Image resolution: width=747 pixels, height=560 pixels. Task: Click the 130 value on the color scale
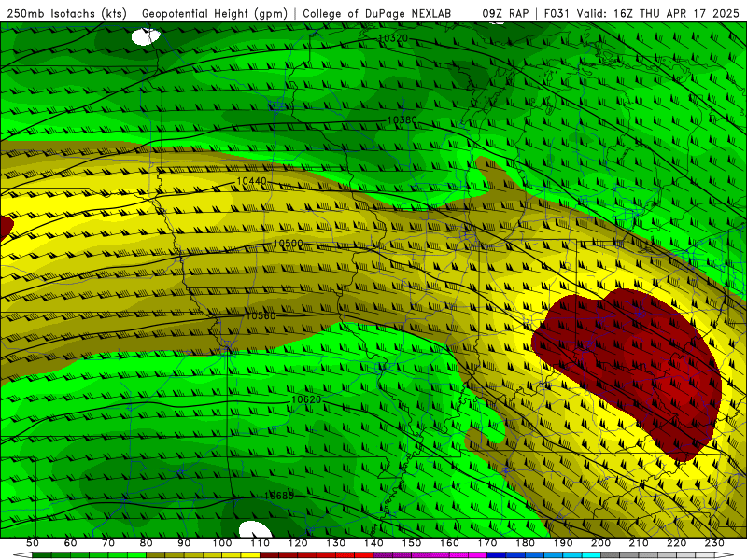pos(335,543)
